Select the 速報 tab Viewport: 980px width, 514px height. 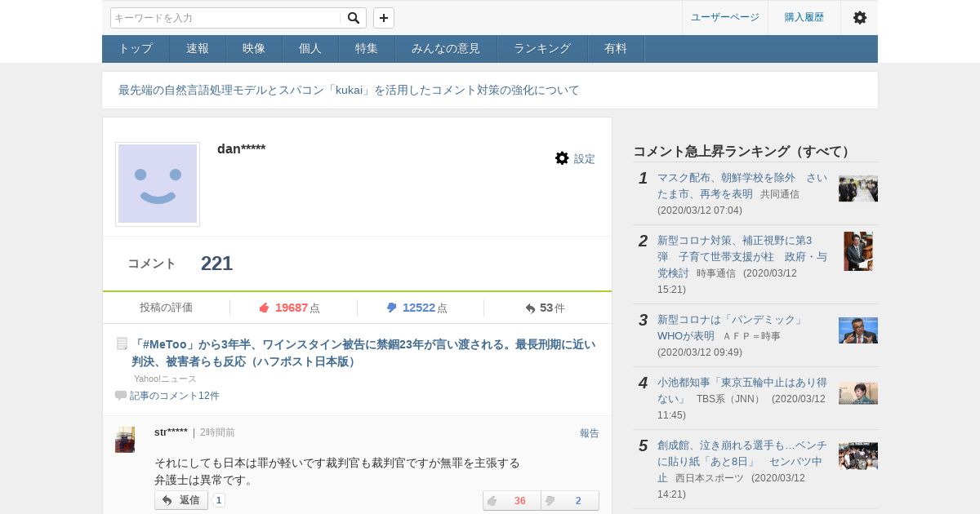pos(198,49)
